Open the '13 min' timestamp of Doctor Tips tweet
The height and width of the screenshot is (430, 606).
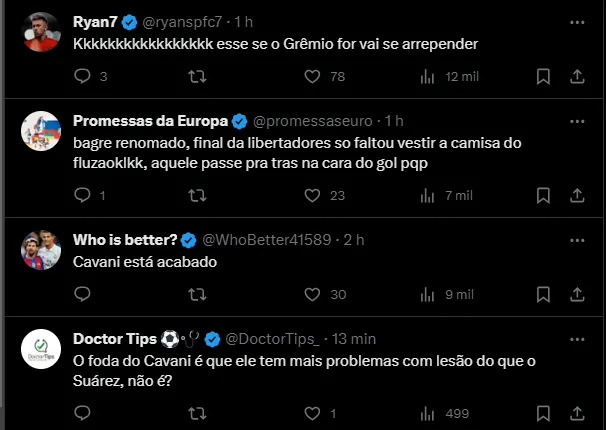[353, 338]
